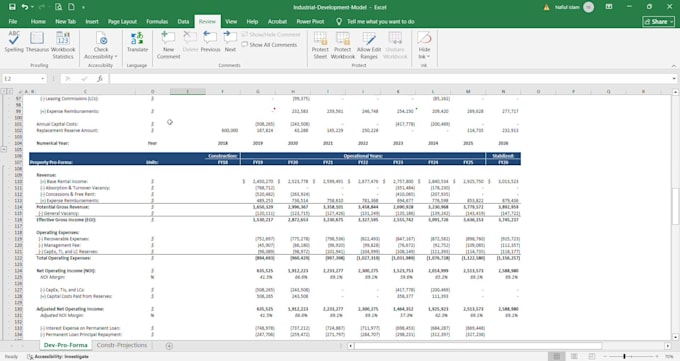This screenshot has height=361, width=680.
Task: Go to the Previous comment
Action: point(210,42)
